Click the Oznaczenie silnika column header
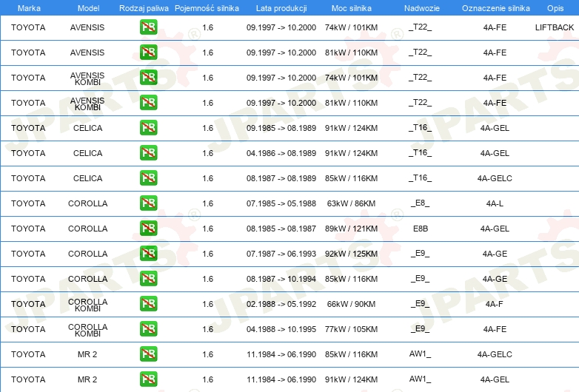 click(496, 8)
